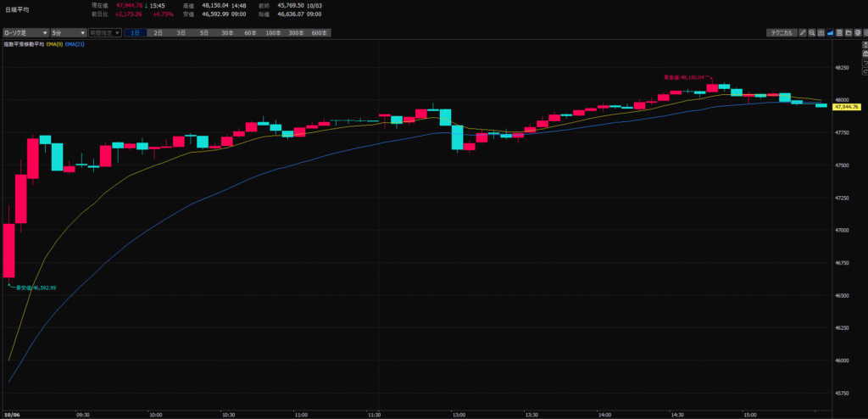Switch to the 600本 bar count
The image size is (868, 419).
[x=320, y=32]
